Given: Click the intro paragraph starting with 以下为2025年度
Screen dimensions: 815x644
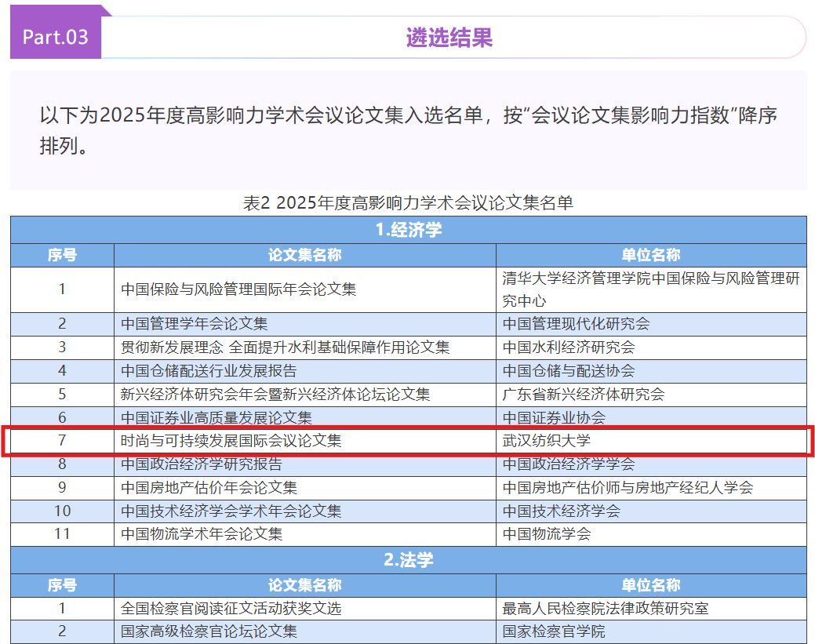Looking at the screenshot, I should (x=408, y=130).
